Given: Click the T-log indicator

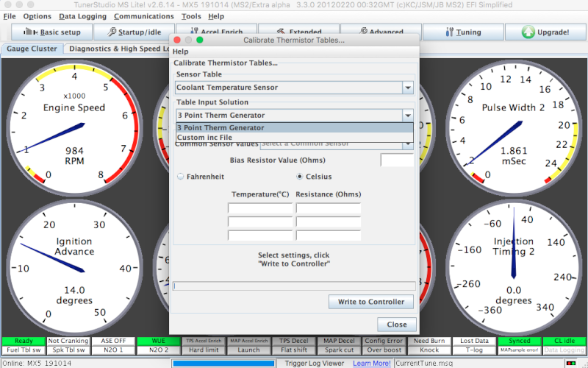Looking at the screenshot, I should (474, 350).
